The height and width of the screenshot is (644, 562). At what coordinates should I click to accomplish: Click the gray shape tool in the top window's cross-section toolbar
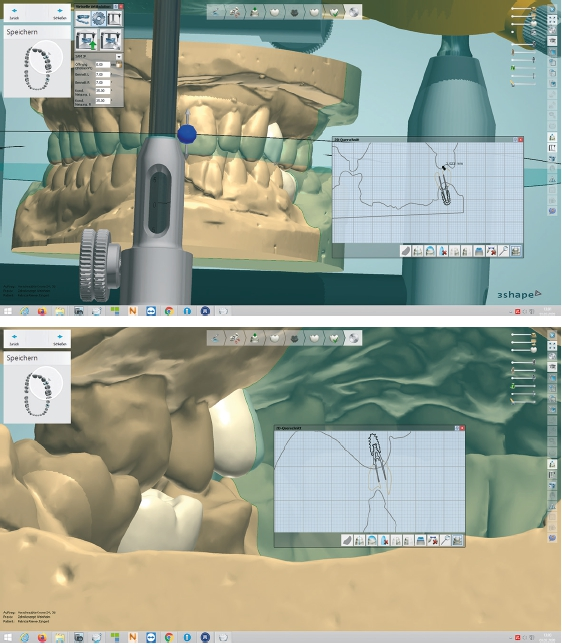(405, 251)
